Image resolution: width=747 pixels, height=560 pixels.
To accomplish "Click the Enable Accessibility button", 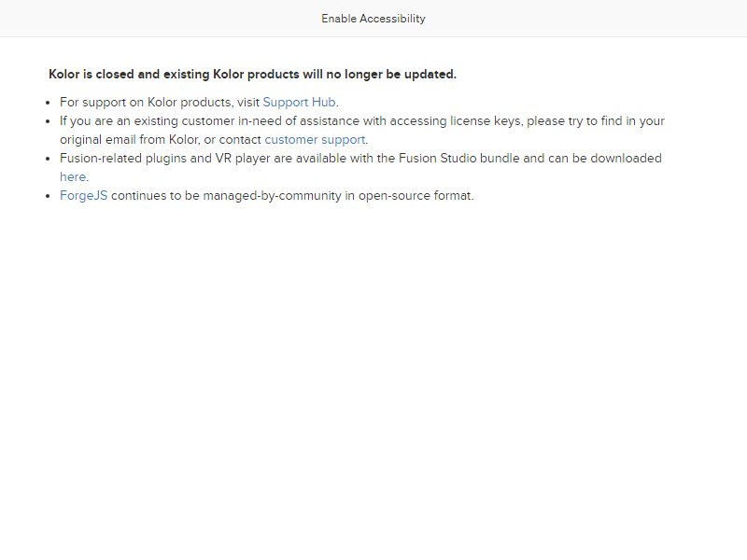I will click(x=373, y=19).
